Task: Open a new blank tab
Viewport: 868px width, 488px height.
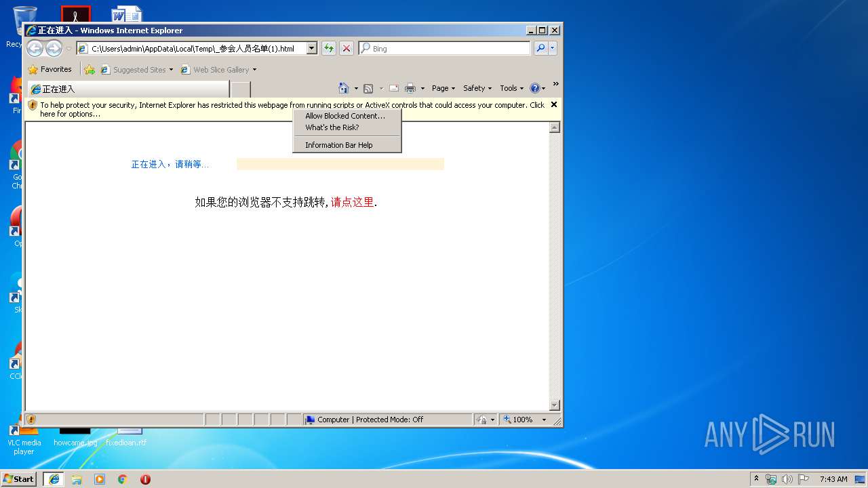Action: 240,89
